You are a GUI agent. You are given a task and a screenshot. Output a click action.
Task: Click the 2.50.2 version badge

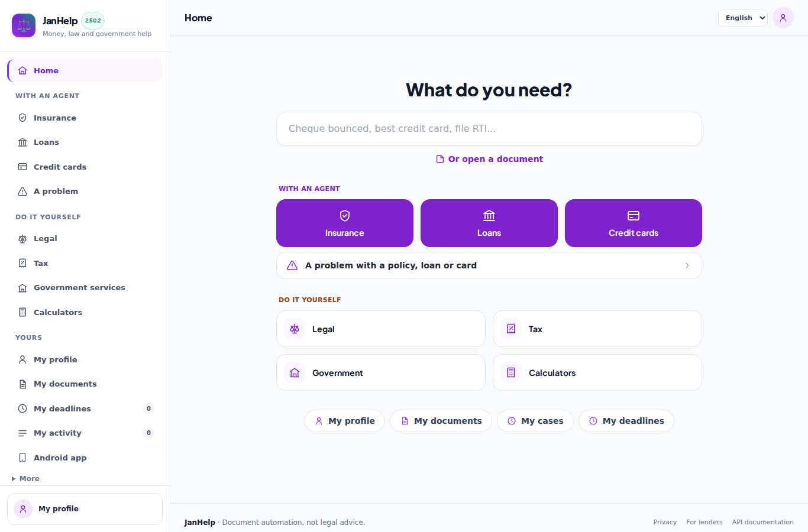coord(93,20)
